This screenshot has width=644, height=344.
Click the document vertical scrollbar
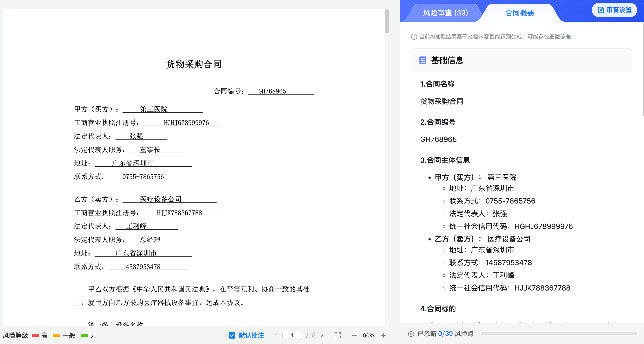click(387, 21)
